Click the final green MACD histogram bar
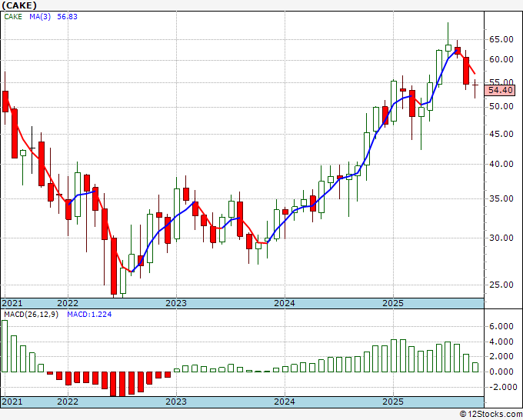523x420 pixels. click(x=475, y=367)
